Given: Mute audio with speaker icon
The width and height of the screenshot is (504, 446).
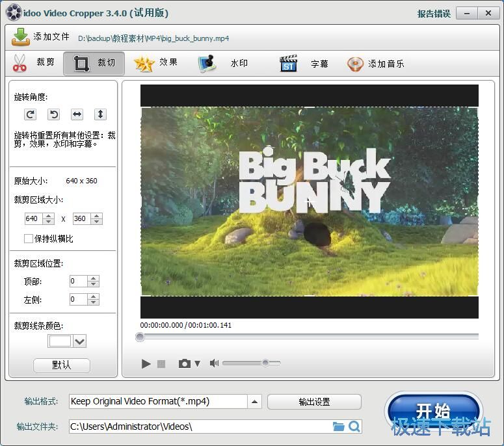Looking at the screenshot, I should click(214, 363).
